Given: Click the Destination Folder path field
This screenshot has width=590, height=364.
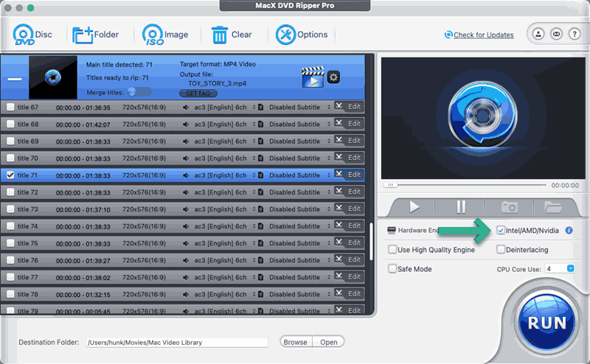Looking at the screenshot, I should tap(177, 342).
